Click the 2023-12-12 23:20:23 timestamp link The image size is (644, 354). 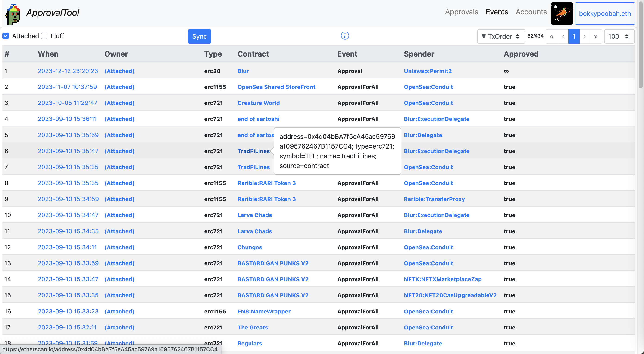pos(68,71)
